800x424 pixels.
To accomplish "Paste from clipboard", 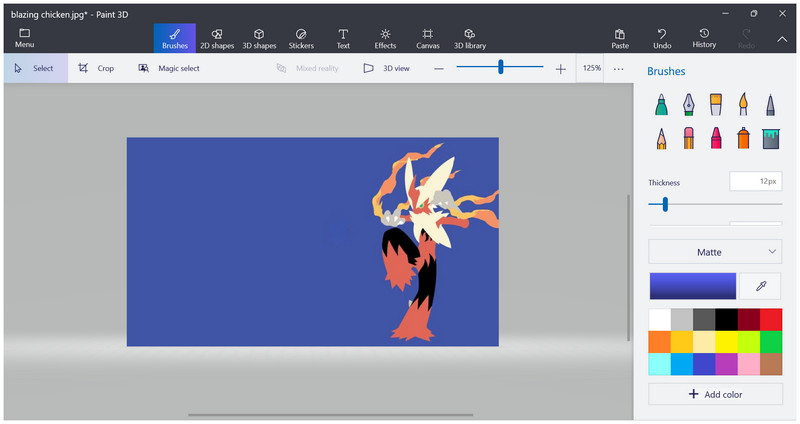I will (x=620, y=38).
